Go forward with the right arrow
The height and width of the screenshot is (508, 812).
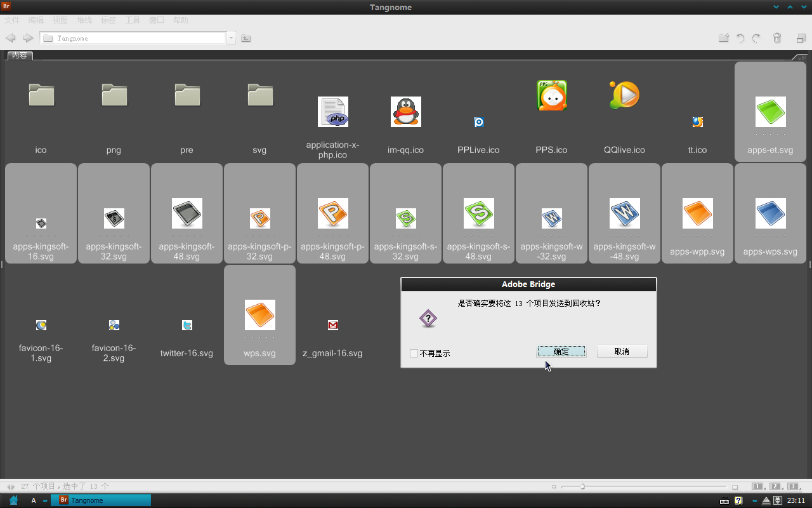[29, 38]
